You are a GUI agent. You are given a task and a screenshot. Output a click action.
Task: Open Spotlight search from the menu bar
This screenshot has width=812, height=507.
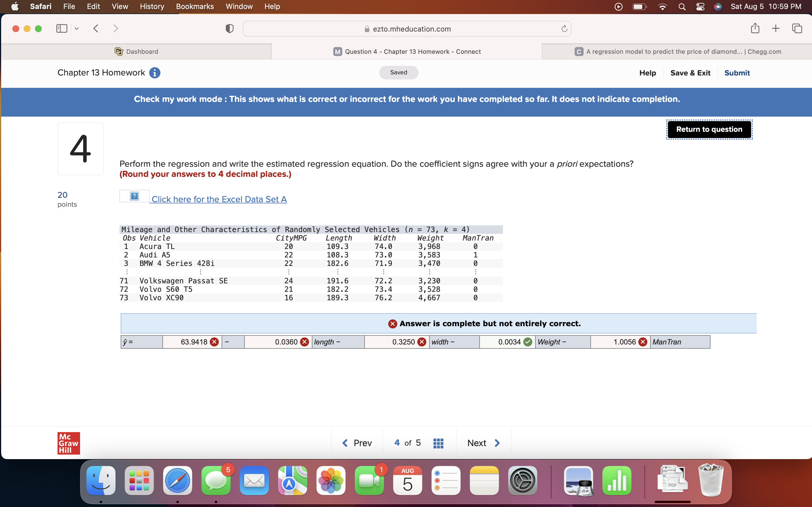[682, 6]
